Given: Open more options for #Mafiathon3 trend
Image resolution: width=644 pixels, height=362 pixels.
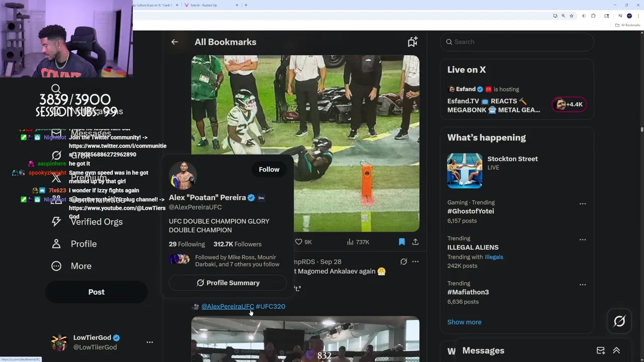Looking at the screenshot, I should click(583, 285).
